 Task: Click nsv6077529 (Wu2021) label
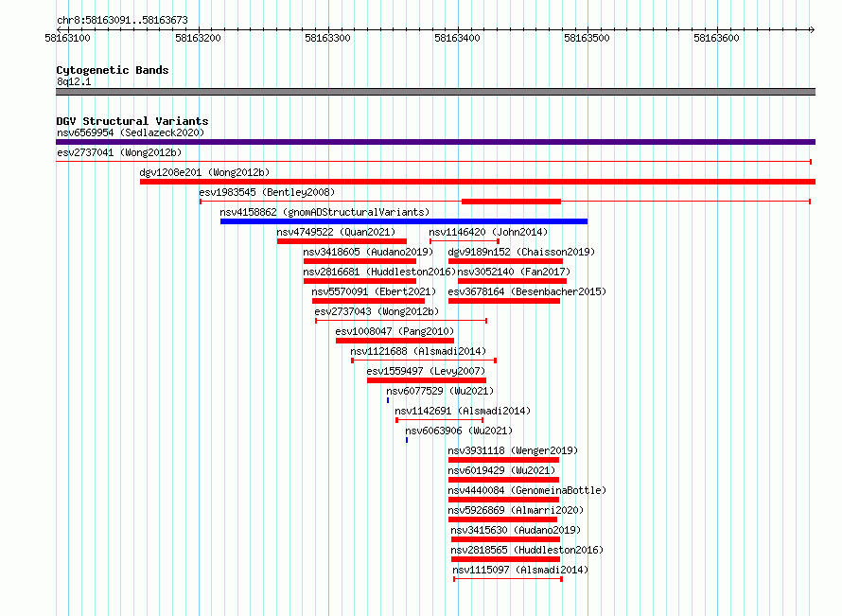[x=440, y=391]
